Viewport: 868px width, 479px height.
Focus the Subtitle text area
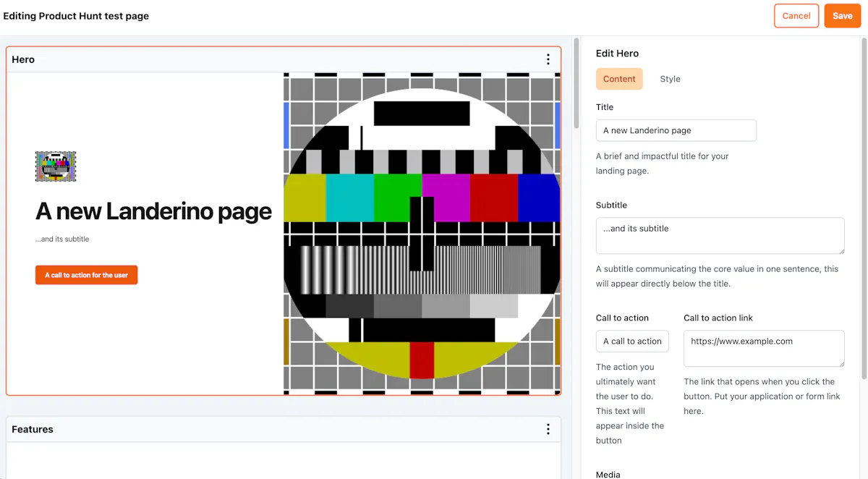[x=720, y=236]
